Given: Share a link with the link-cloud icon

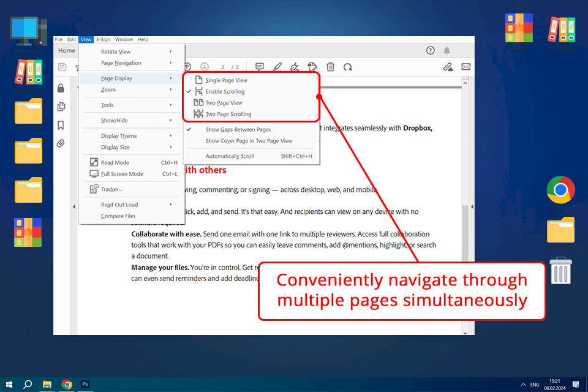Looking at the screenshot, I should [x=448, y=67].
